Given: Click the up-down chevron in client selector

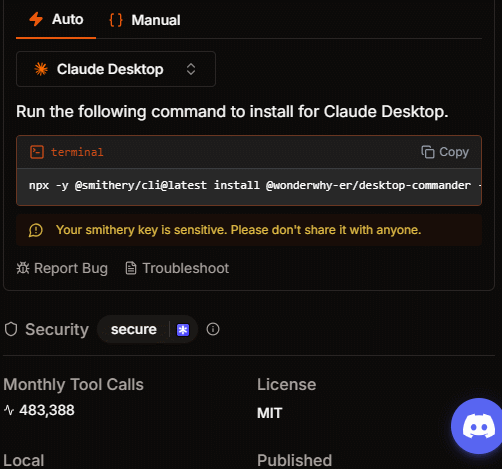Looking at the screenshot, I should pos(191,69).
